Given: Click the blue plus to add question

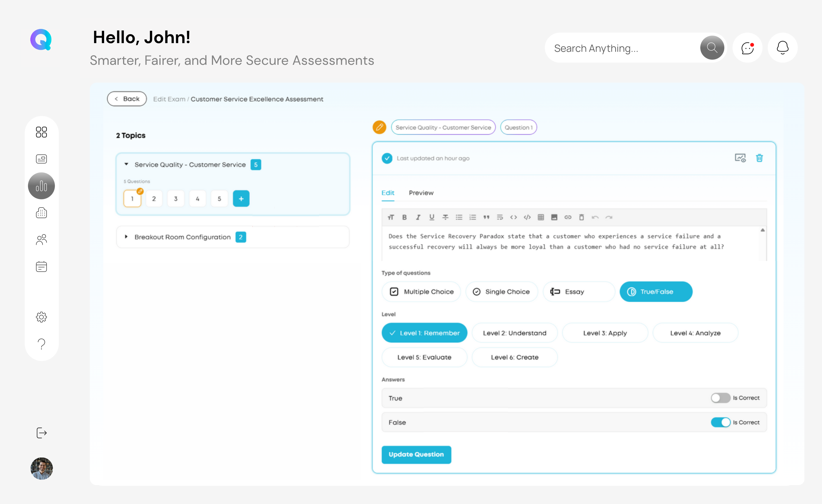Looking at the screenshot, I should [x=241, y=199].
